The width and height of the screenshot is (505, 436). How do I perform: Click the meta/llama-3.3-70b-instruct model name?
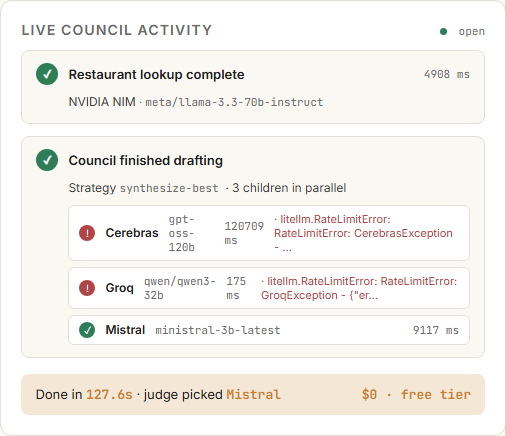tap(234, 102)
